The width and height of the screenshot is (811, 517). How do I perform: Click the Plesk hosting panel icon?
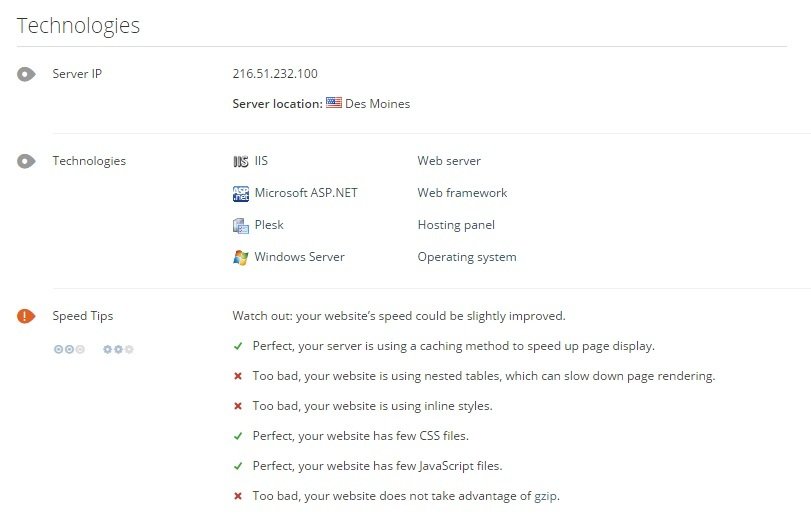(x=241, y=226)
